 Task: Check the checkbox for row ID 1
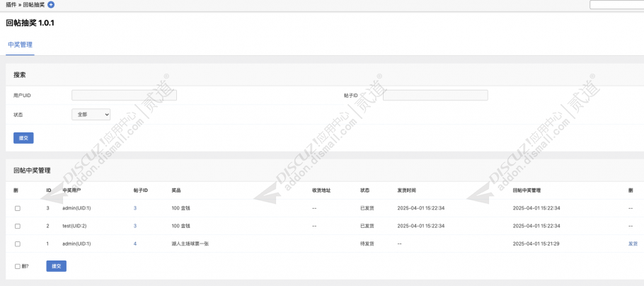coord(18,244)
